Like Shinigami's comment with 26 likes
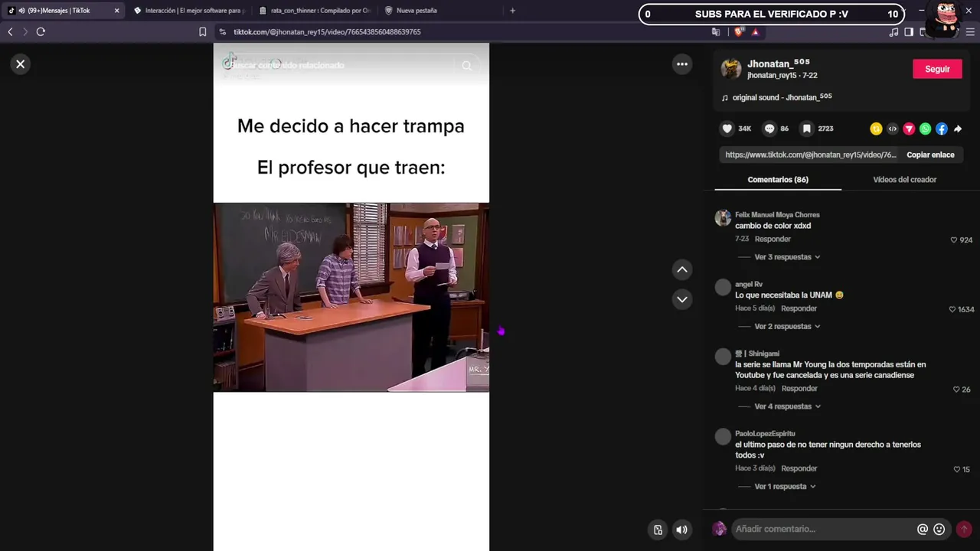Screen dimensions: 980x551 [956, 390]
